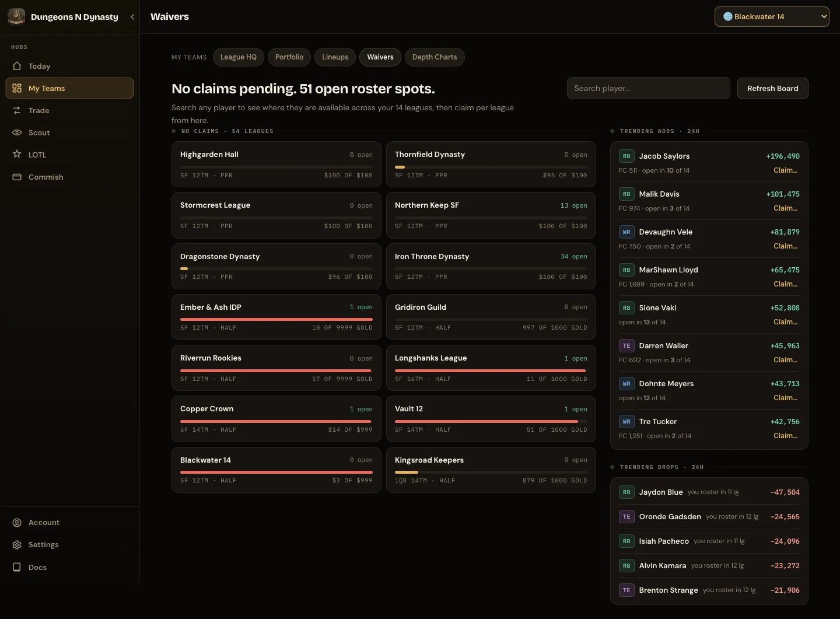Click the Vault 12 league name
The image size is (840, 619).
coord(409,409)
